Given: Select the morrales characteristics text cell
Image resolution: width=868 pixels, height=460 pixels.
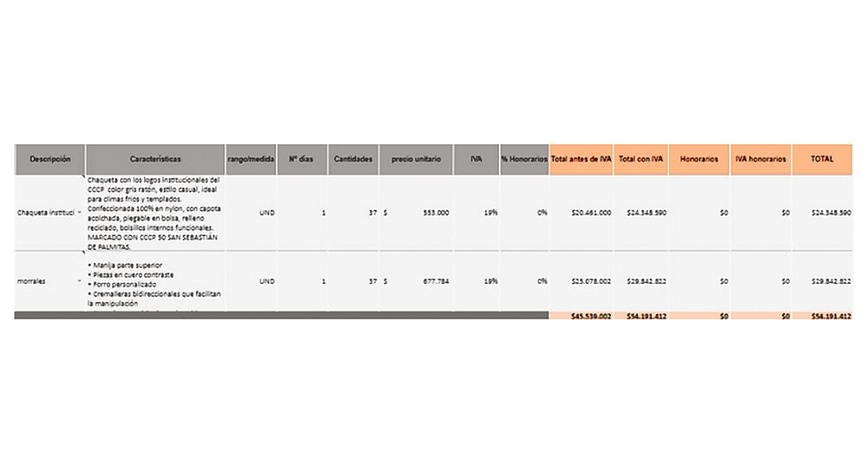Looking at the screenshot, I should [155, 281].
